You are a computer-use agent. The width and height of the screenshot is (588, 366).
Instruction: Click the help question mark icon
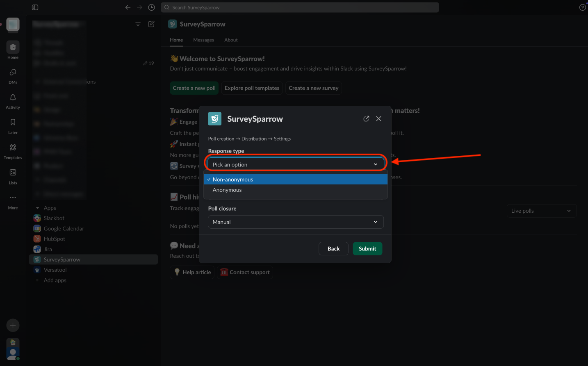582,7
